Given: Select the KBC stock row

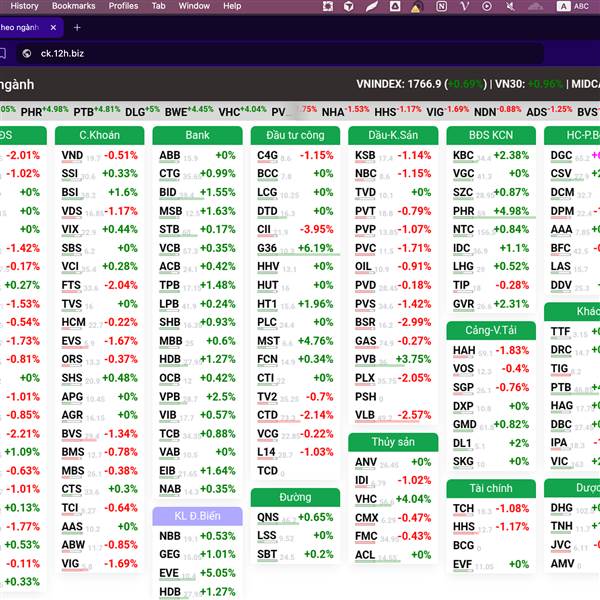Looking at the screenshot, I should pyautogui.click(x=491, y=155).
